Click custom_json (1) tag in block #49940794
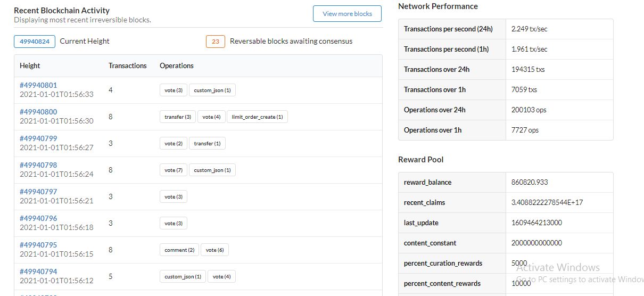 [183, 276]
